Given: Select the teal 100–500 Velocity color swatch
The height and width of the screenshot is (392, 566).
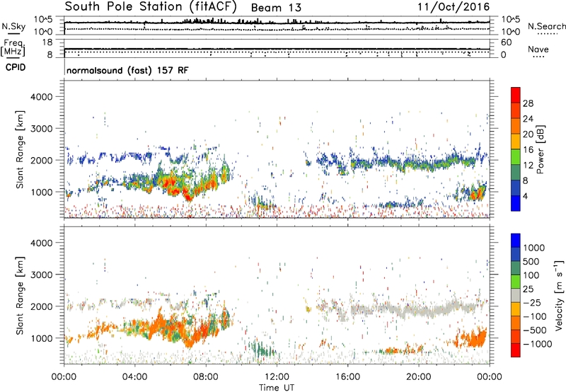Looking at the screenshot, I should pyautogui.click(x=516, y=268).
